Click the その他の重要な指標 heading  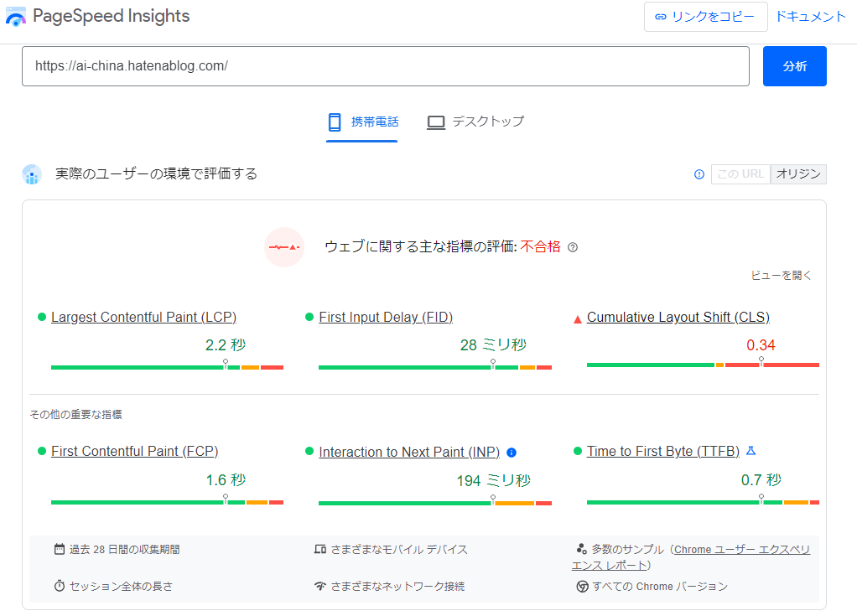tap(76, 415)
